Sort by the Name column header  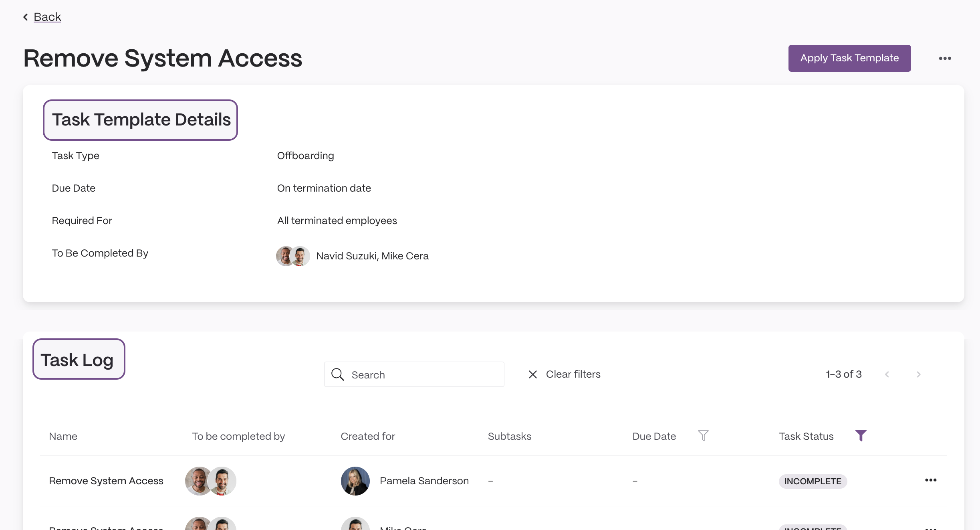[x=63, y=436]
